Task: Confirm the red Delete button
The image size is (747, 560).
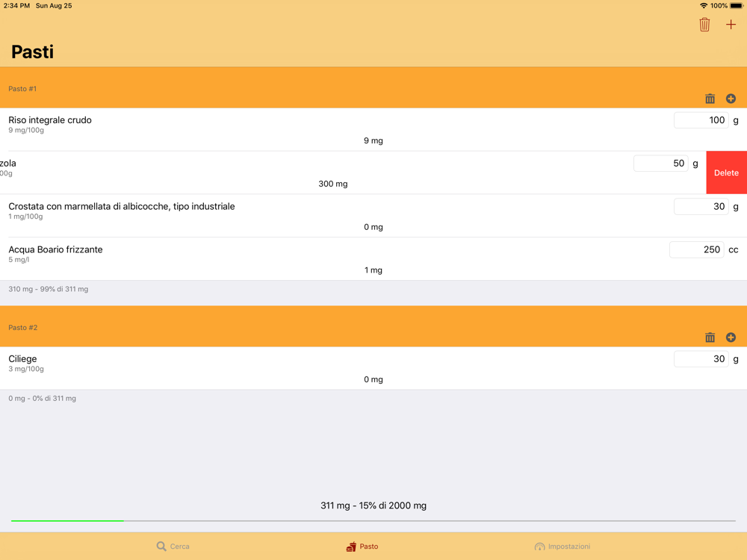Action: (x=726, y=172)
